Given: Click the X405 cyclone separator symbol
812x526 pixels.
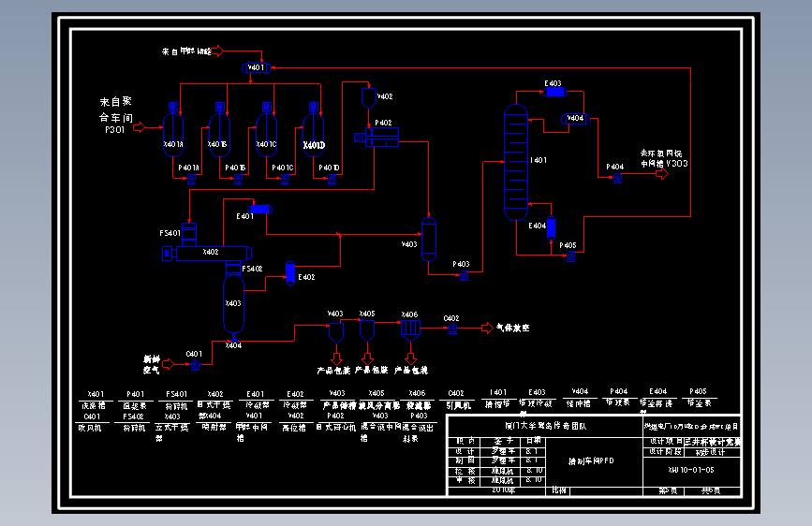Looking at the screenshot, I should (367, 331).
